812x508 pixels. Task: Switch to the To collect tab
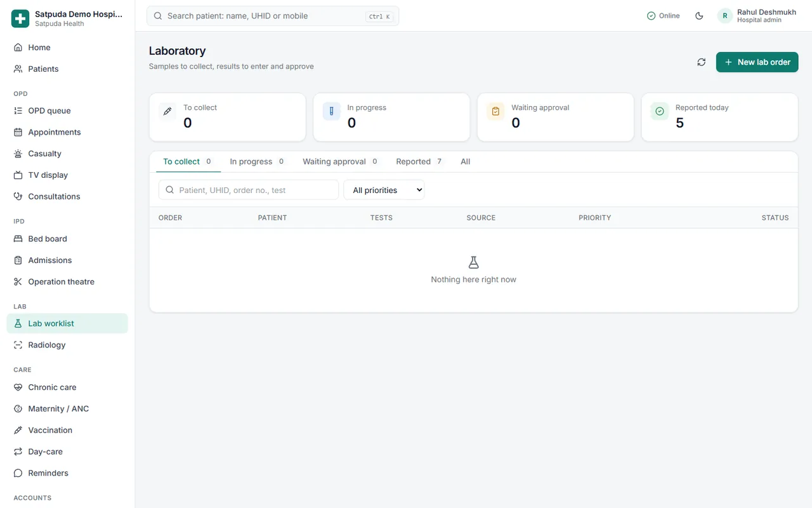click(188, 162)
